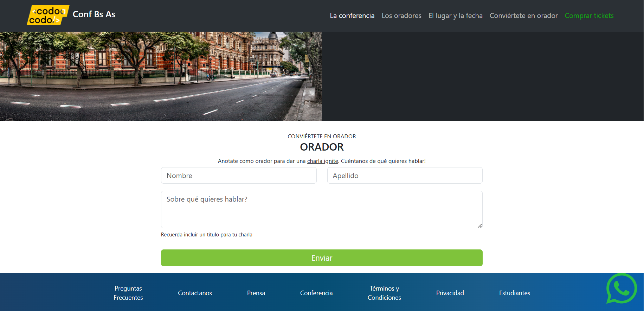Viewport: 644px width, 311px height.
Task: Visit the Prensa footer link
Action: [256, 293]
